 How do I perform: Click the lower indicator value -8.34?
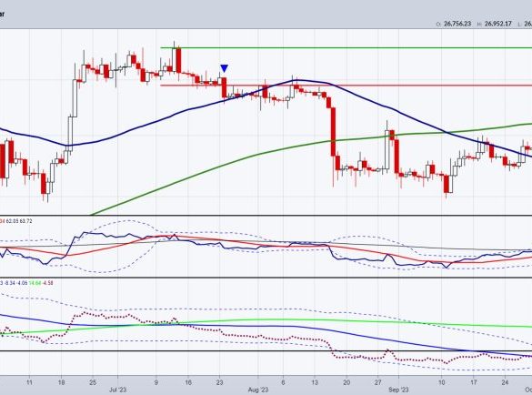[x=11, y=283]
